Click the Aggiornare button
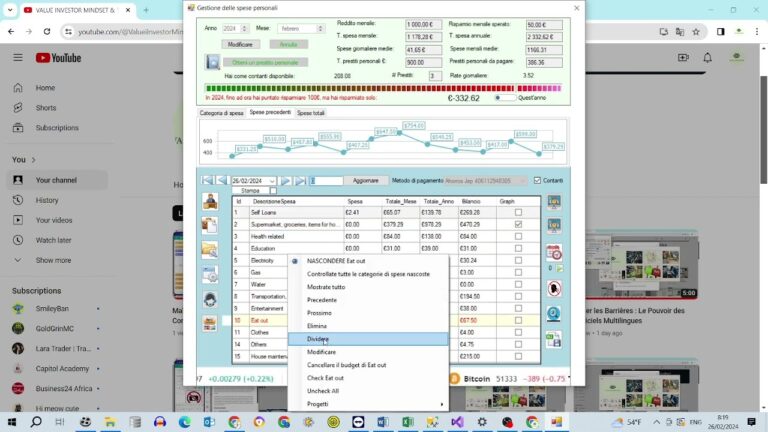 pyautogui.click(x=366, y=181)
